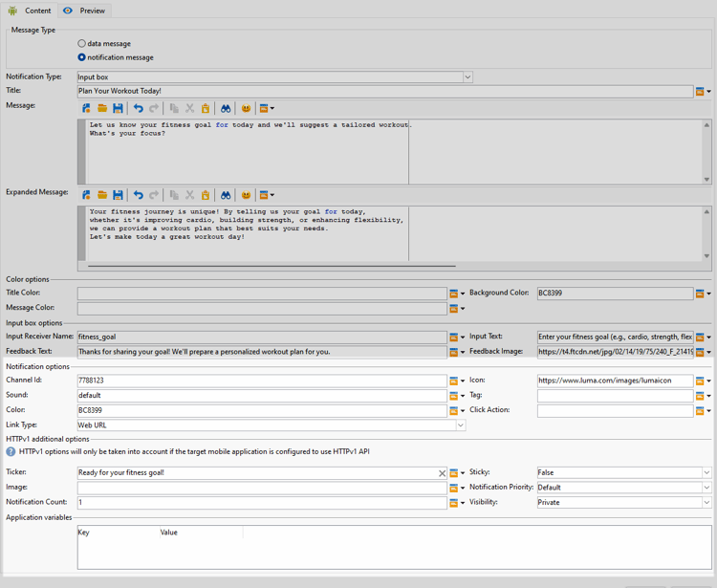Screen dimensions: 717x588
Task: Switch to the Content tab
Action: (x=30, y=11)
